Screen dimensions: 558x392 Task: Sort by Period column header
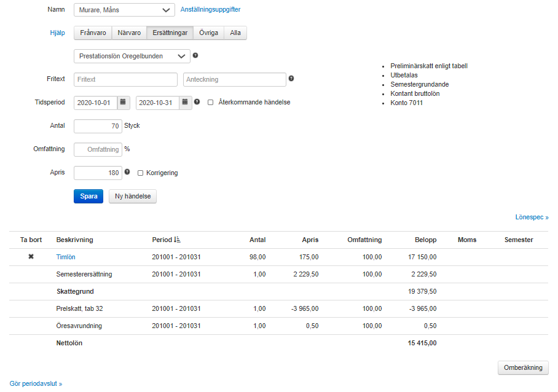click(166, 240)
